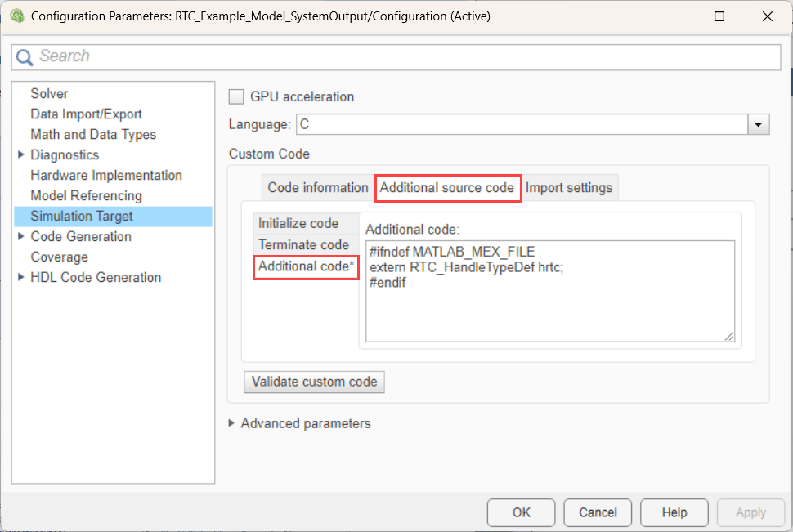The width and height of the screenshot is (793, 532).
Task: Expand HDL Code Generation node
Action: [x=21, y=277]
